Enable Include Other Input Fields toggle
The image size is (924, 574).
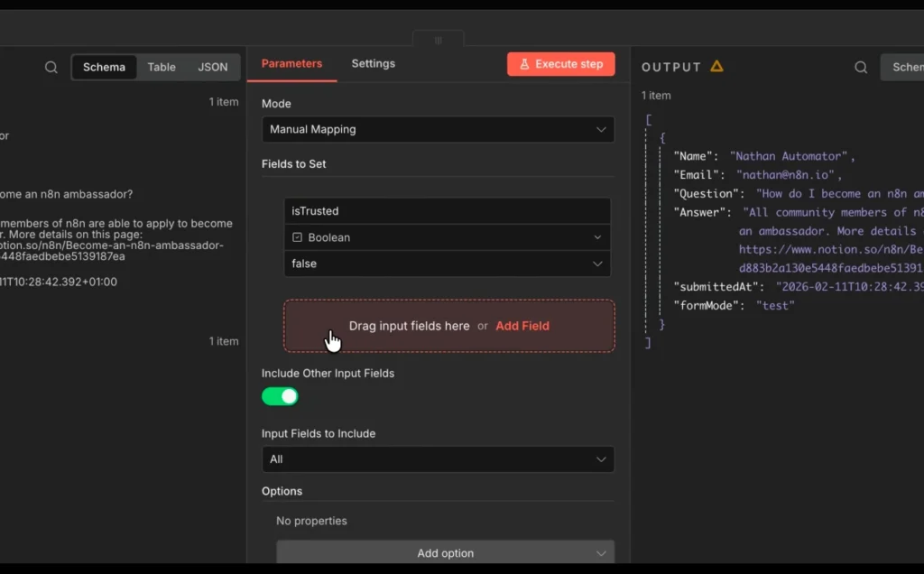click(x=280, y=396)
